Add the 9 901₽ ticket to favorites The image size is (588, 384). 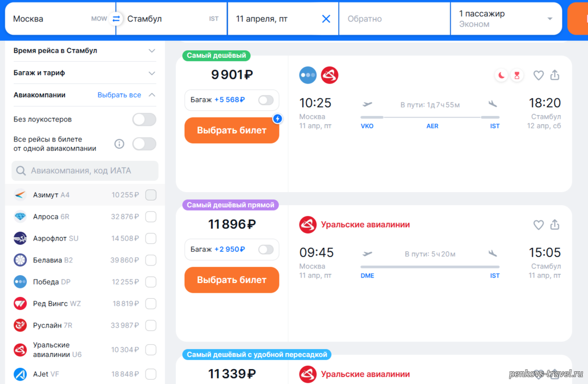click(x=539, y=75)
